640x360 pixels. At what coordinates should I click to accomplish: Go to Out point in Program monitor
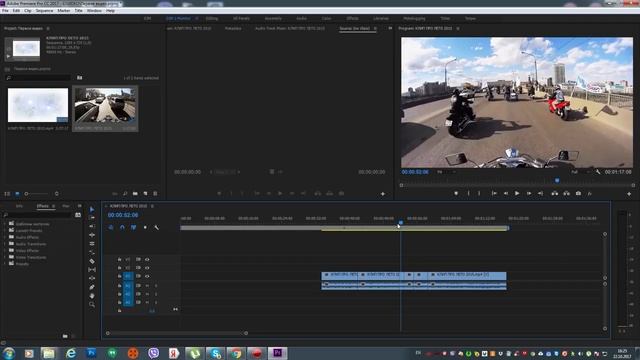(540, 193)
